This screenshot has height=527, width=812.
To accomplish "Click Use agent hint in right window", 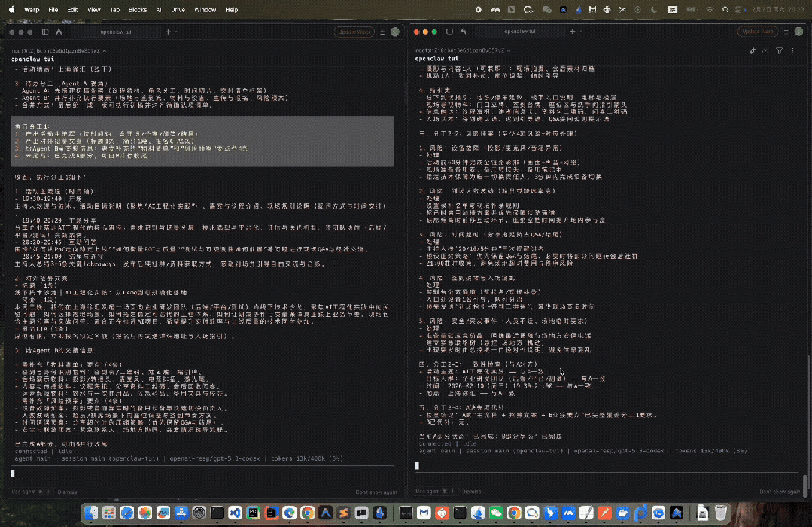I will [x=434, y=492].
